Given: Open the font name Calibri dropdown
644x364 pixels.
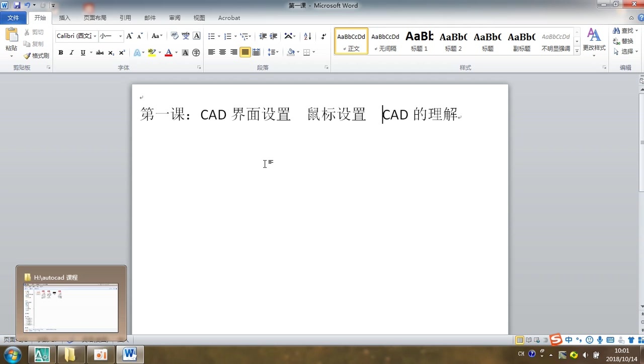Looking at the screenshot, I should [x=95, y=36].
